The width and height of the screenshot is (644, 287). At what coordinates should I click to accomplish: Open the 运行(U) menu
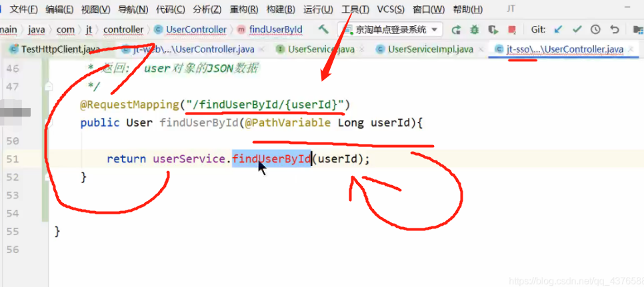pos(318,9)
